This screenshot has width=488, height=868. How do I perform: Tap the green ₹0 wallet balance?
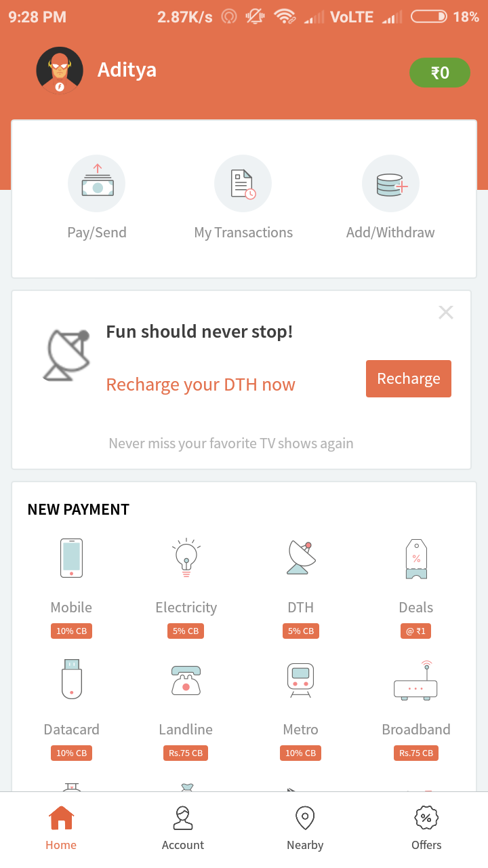(x=440, y=73)
